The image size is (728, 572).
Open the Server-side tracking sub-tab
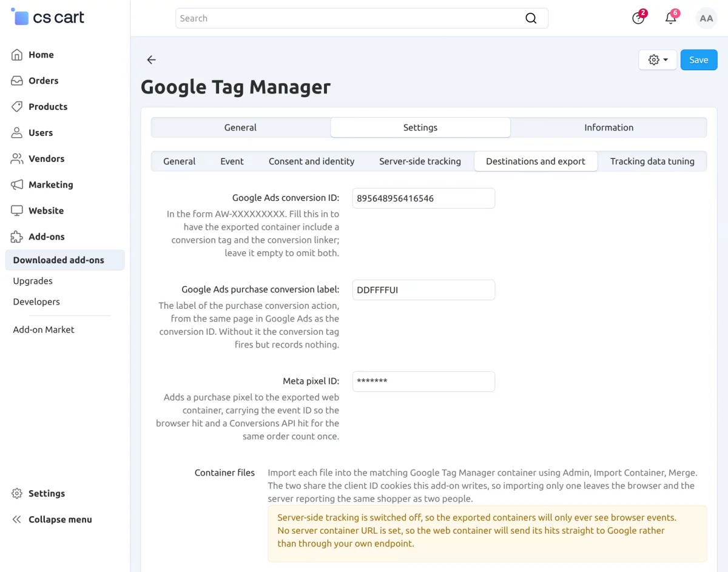[x=420, y=161]
